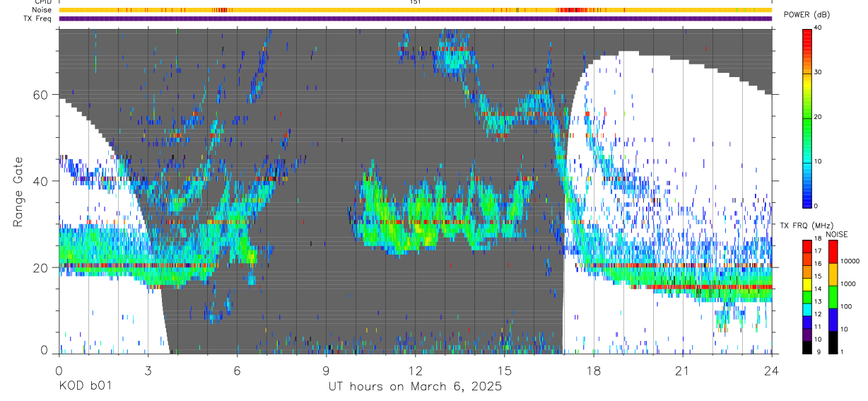The height and width of the screenshot is (401, 868).
Task: Click the green 100–1000 NOISE swatch
Action: 833,296
